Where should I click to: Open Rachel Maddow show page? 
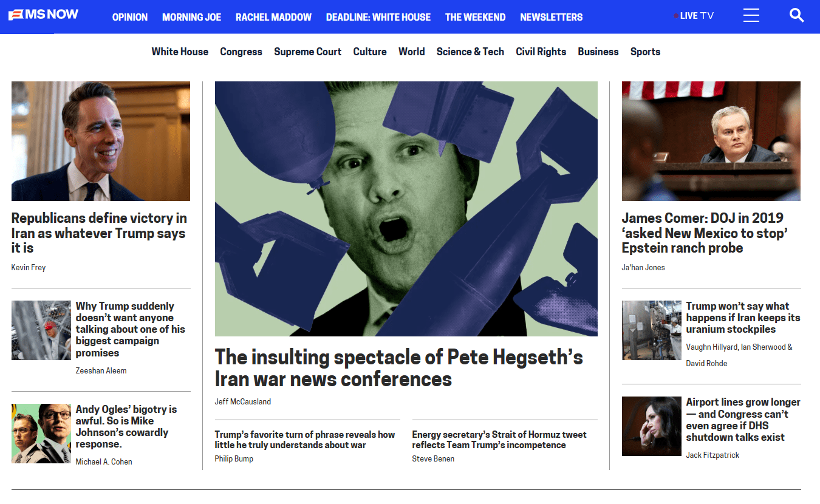[x=273, y=17]
